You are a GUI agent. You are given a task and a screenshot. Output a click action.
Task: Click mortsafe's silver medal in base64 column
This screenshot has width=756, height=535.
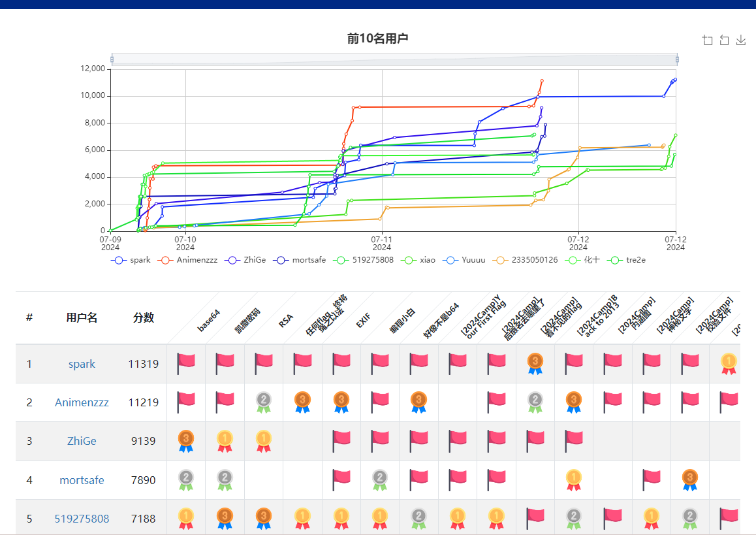pyautogui.click(x=186, y=480)
